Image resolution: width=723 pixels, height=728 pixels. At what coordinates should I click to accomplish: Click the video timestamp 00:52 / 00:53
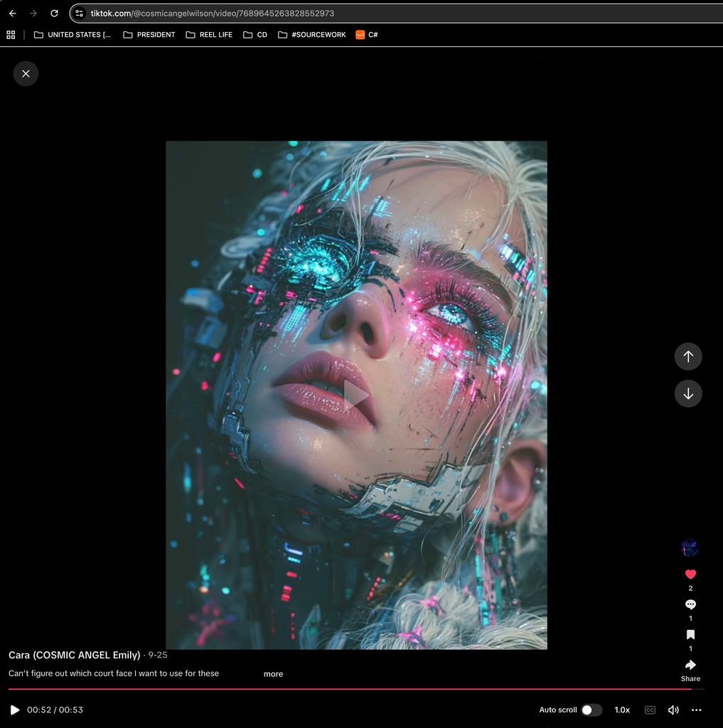tap(55, 710)
